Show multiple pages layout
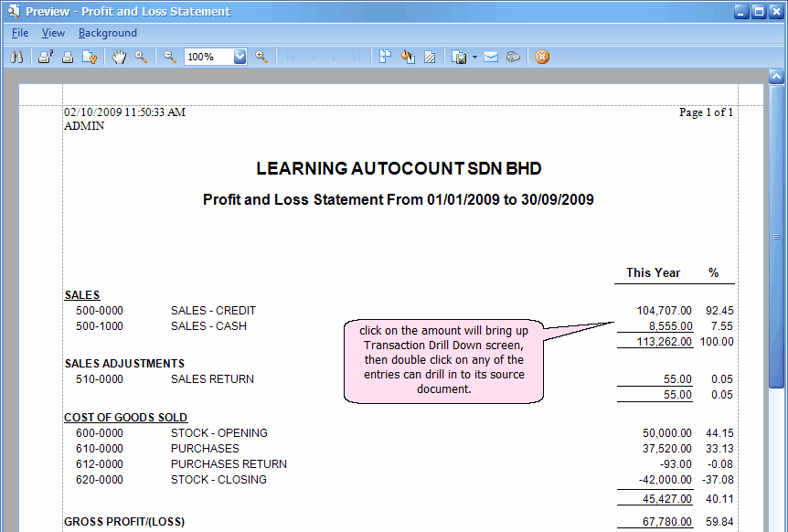The image size is (788, 532). point(386,57)
